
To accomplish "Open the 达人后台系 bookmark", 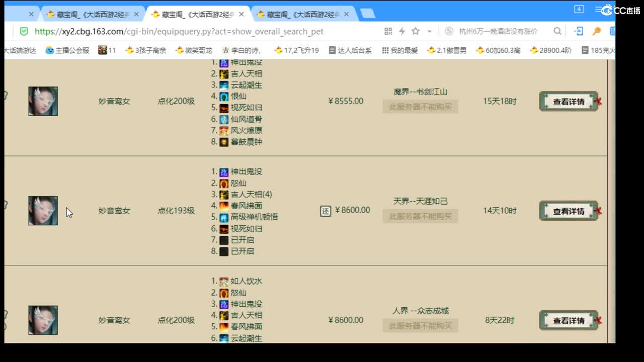I will (350, 50).
